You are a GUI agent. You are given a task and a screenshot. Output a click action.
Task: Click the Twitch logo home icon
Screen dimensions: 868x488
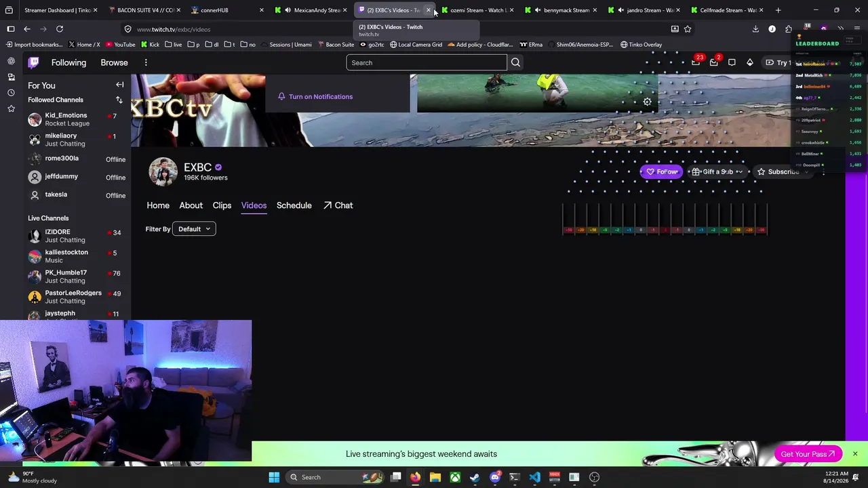33,62
